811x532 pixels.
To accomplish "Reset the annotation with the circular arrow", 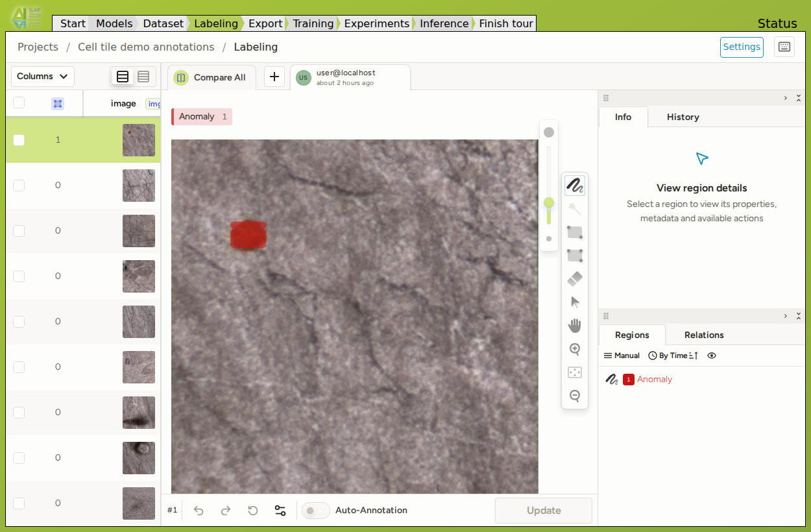I will click(253, 511).
